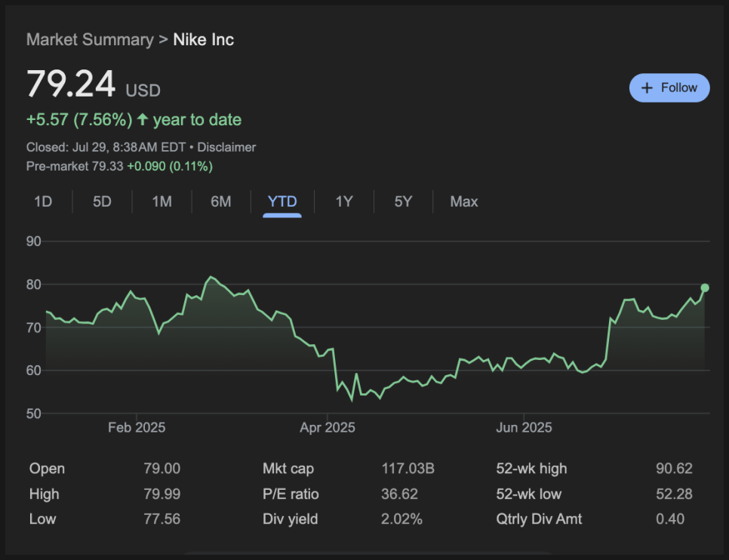Click the P/E ratio value 36.62
Viewport: 729px width, 560px height.
(399, 494)
